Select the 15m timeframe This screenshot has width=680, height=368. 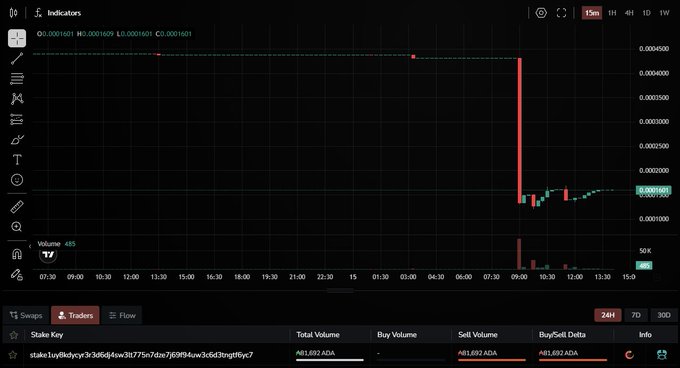pyautogui.click(x=592, y=13)
